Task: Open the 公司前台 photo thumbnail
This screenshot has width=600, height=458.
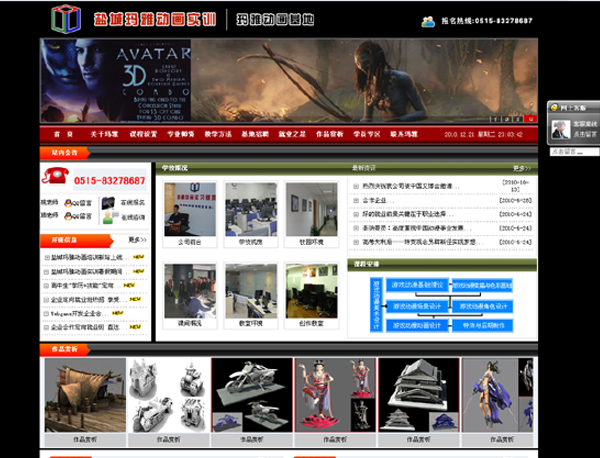Action: [189, 208]
